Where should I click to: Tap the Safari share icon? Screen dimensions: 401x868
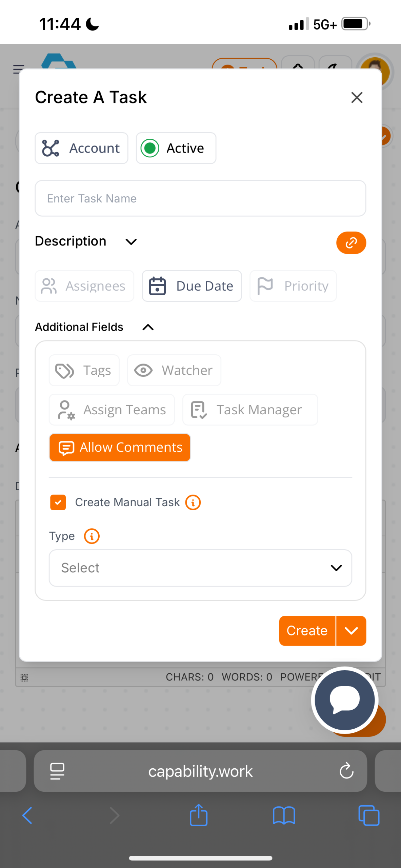(x=198, y=815)
